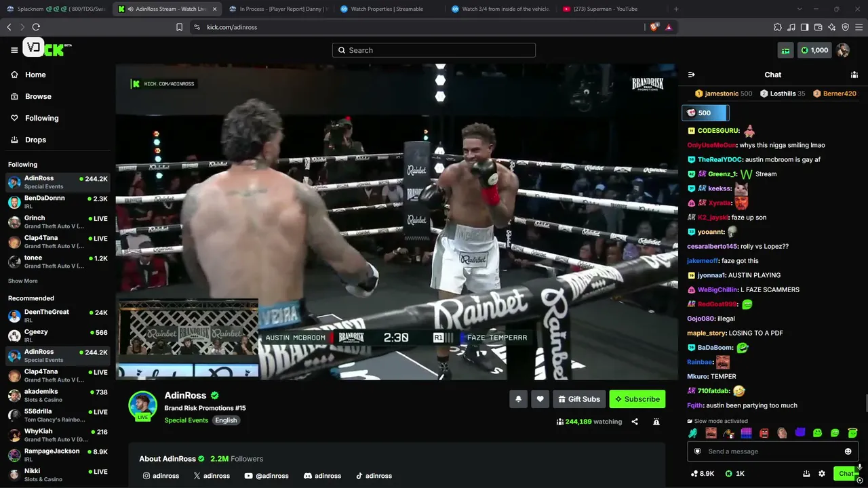This screenshot has height=488, width=868.
Task: Open Brave Rewards triangle icon
Action: point(669,27)
